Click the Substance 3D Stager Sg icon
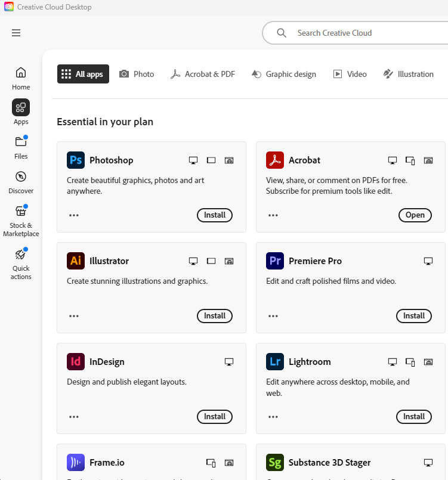 pos(275,462)
